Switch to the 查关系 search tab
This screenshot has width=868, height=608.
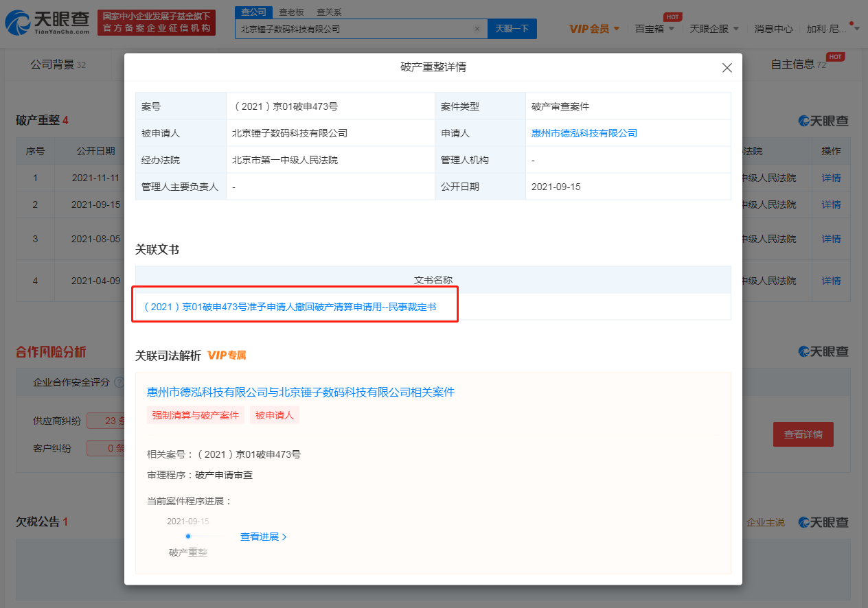click(328, 12)
